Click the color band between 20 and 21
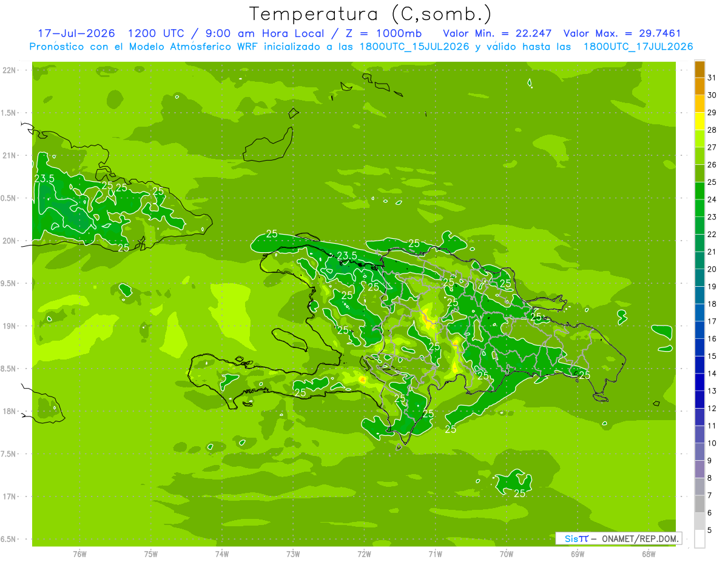 699,260
